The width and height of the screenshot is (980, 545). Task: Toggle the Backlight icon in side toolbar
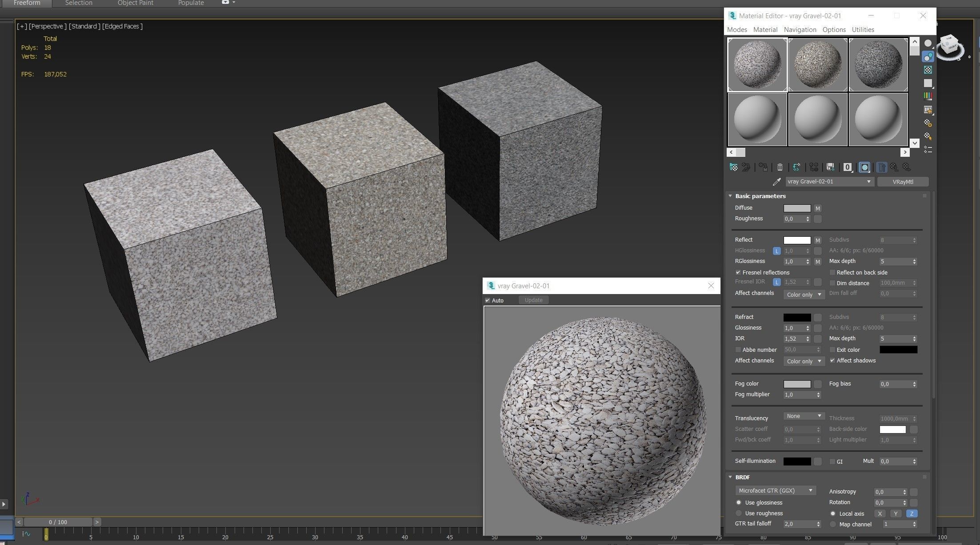(x=928, y=56)
